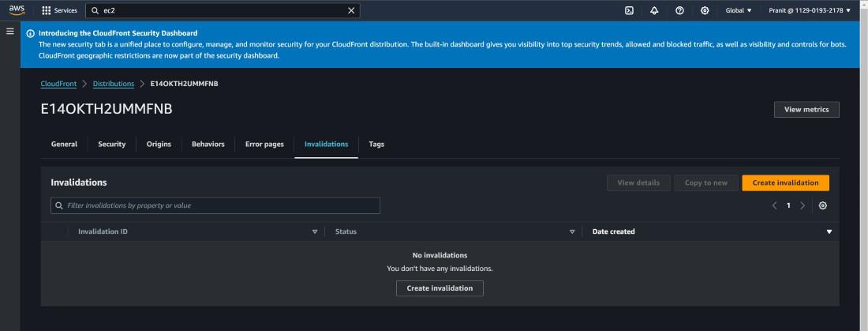Go to CloudFront breadcrumb link

(58, 84)
